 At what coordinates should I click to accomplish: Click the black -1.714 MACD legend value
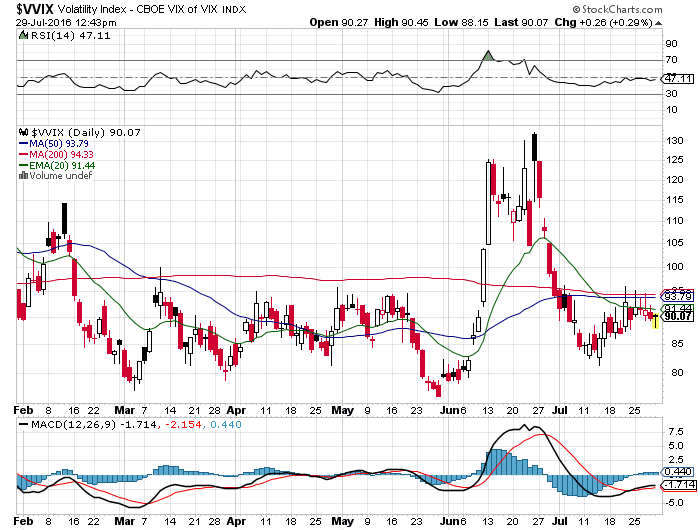coord(139,424)
